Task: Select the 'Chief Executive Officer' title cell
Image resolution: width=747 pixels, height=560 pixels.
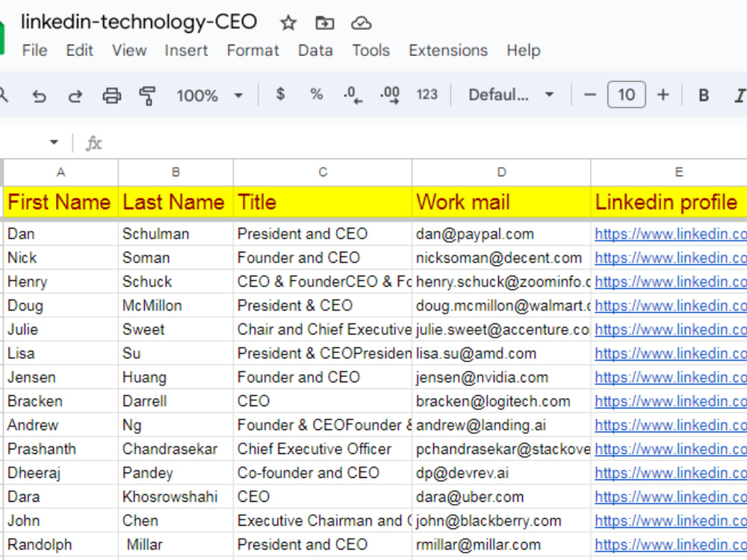Action: tap(323, 449)
